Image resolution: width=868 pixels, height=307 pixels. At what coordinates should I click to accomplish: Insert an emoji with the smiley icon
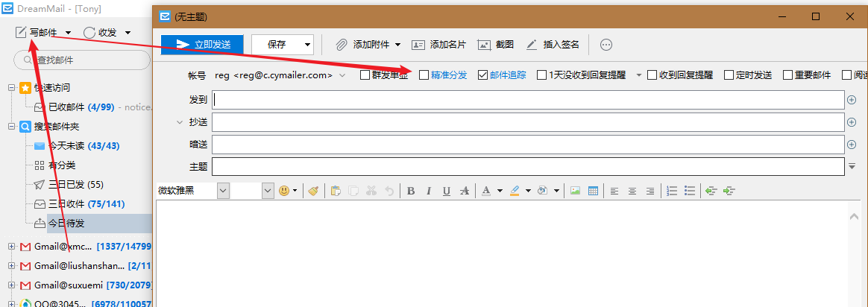(x=284, y=191)
